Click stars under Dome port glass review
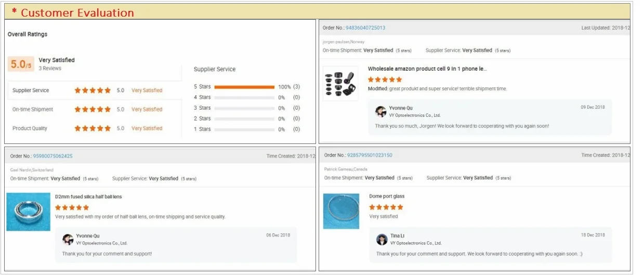The height and width of the screenshot is (276, 644). 386,207
